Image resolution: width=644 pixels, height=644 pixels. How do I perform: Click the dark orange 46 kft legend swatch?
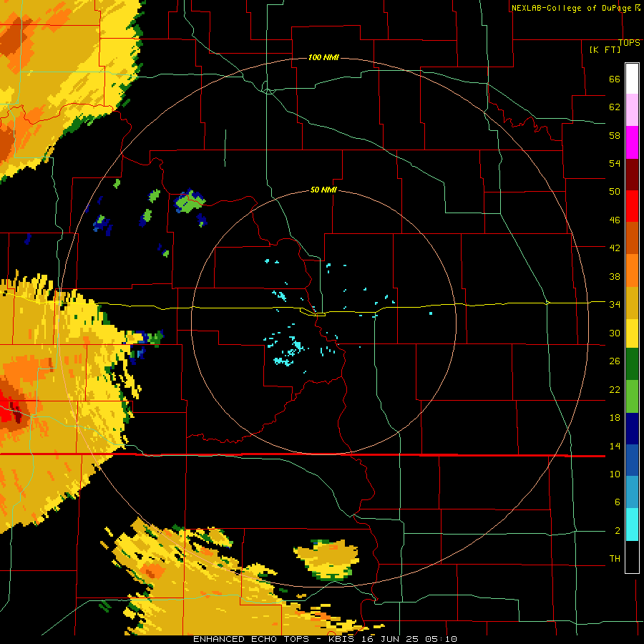(x=632, y=238)
